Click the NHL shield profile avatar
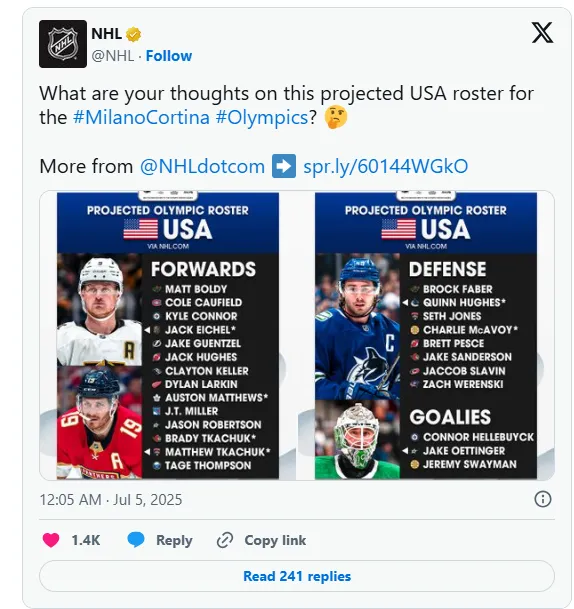Viewport: 574px width, 609px height. pyautogui.click(x=63, y=44)
